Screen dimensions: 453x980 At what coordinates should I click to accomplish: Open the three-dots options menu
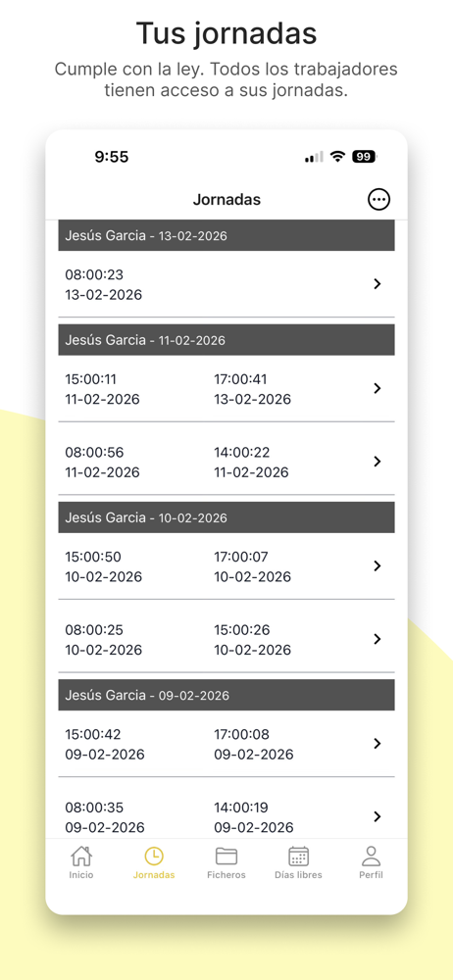[378, 200]
